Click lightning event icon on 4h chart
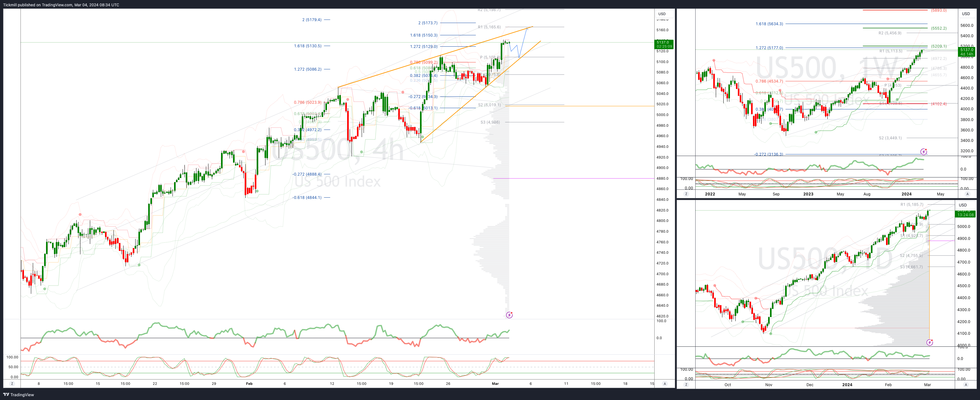Screen dimensions: 980x400 (x=510, y=315)
